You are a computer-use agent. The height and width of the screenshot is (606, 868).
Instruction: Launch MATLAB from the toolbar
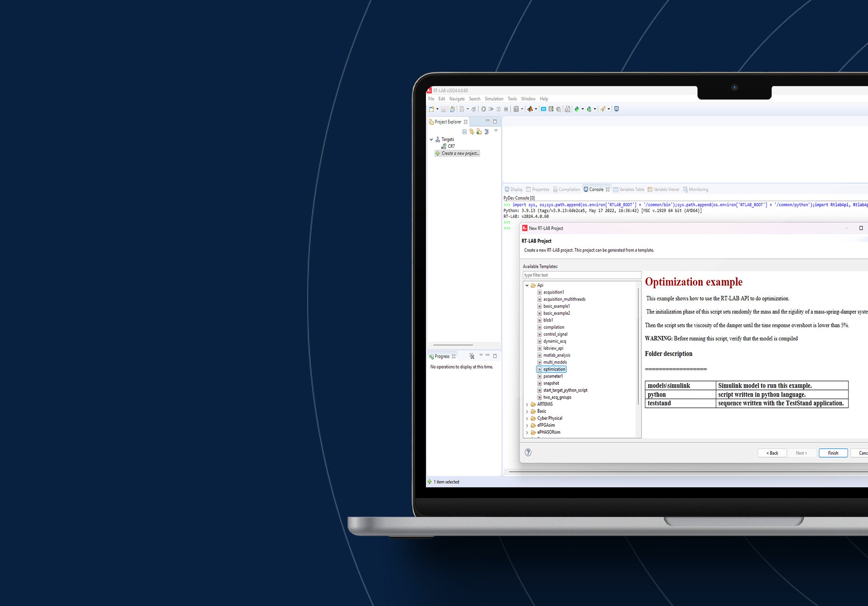(x=530, y=108)
